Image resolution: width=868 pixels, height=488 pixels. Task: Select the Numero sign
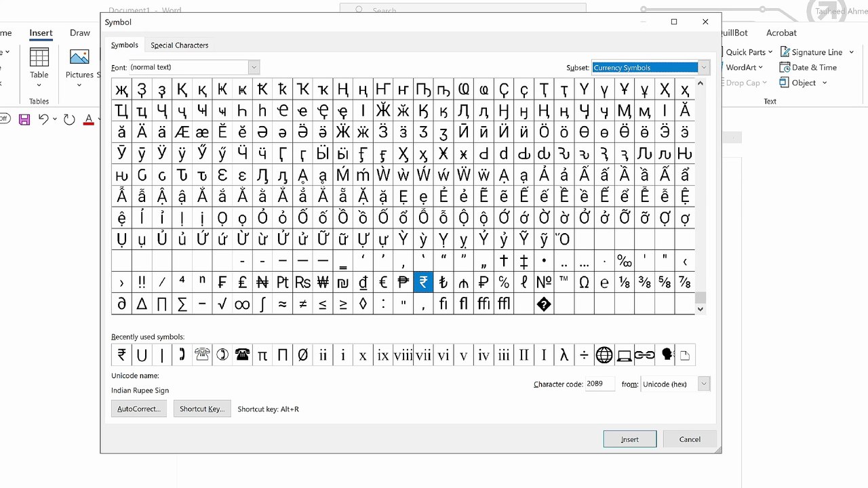tap(544, 283)
